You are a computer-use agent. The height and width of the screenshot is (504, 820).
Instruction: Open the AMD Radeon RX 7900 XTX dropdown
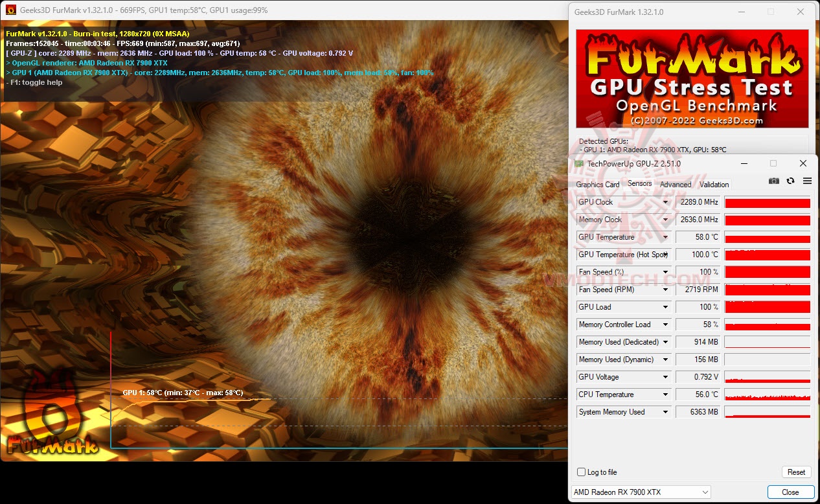(x=641, y=492)
